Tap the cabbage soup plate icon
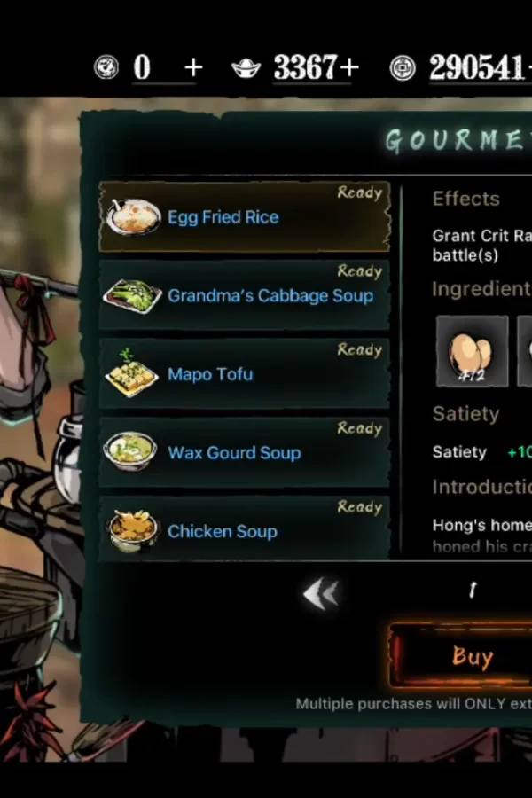 (132, 295)
